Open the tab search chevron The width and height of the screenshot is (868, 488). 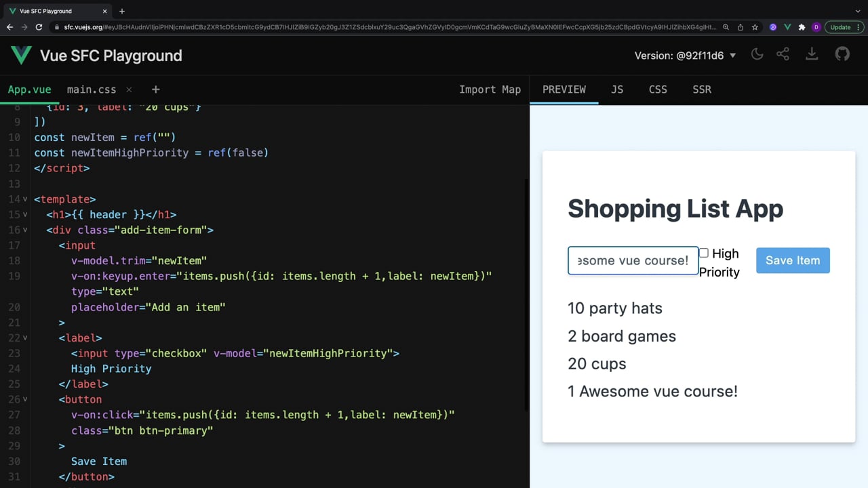tap(858, 11)
